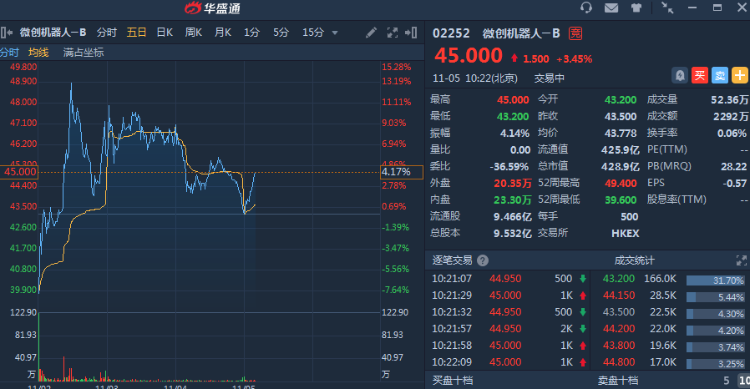Viewport: 750px width, 389px height.
Task: Open customer service headset icon
Action: pos(586,8)
